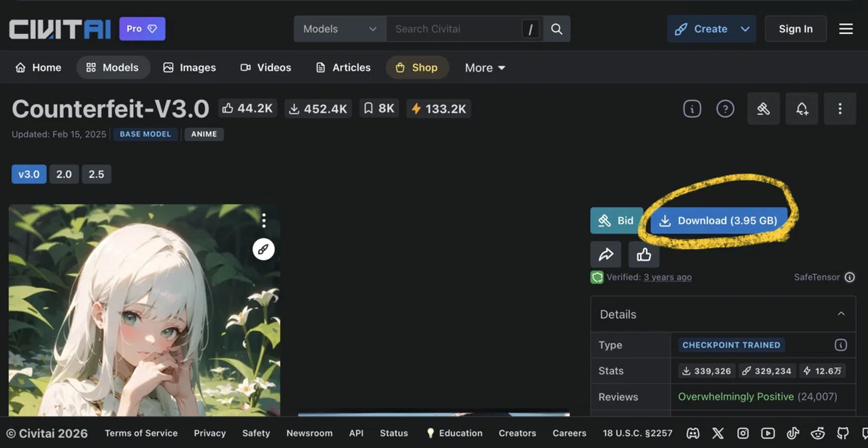The height and width of the screenshot is (448, 868).
Task: Click the Bid button
Action: click(617, 221)
